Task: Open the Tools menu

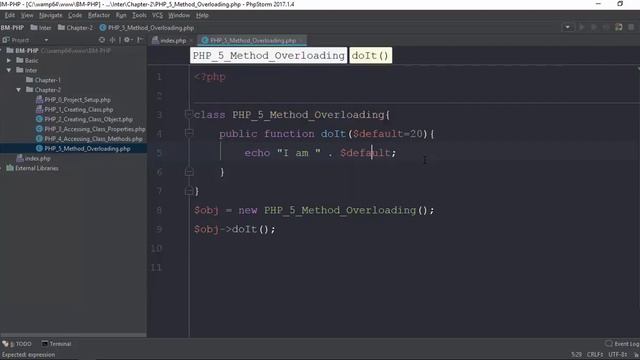Action: (x=139, y=15)
